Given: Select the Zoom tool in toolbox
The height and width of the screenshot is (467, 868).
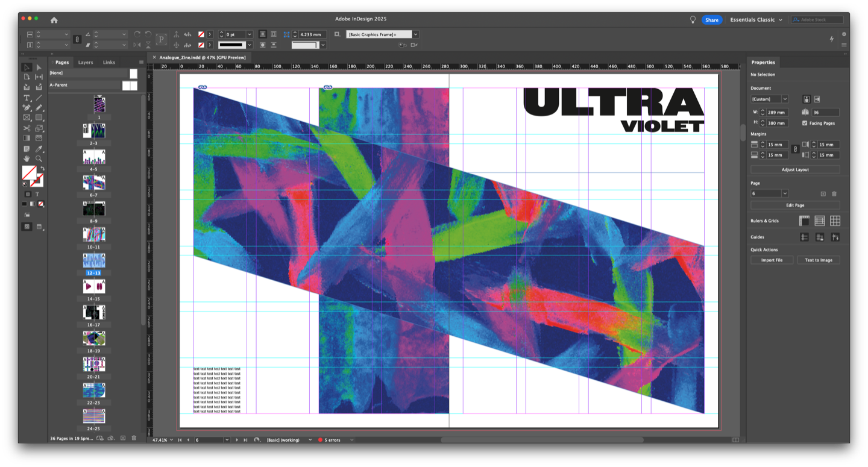Looking at the screenshot, I should 39,159.
